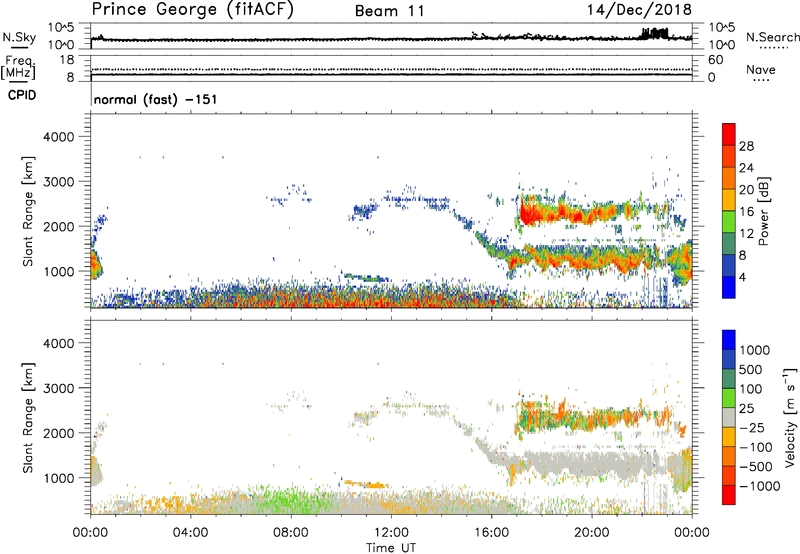800x554 pixels.
Task: Click the '04:00' time axis label
Action: pos(190,533)
